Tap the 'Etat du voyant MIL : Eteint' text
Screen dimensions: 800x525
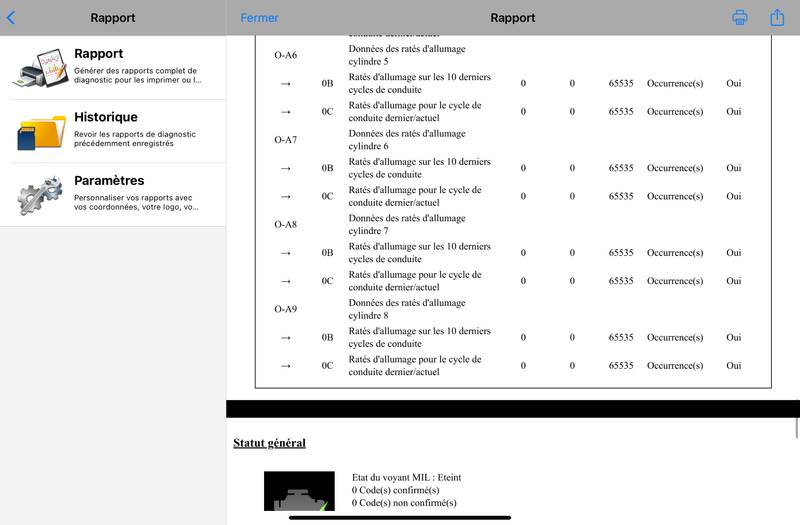click(x=407, y=478)
